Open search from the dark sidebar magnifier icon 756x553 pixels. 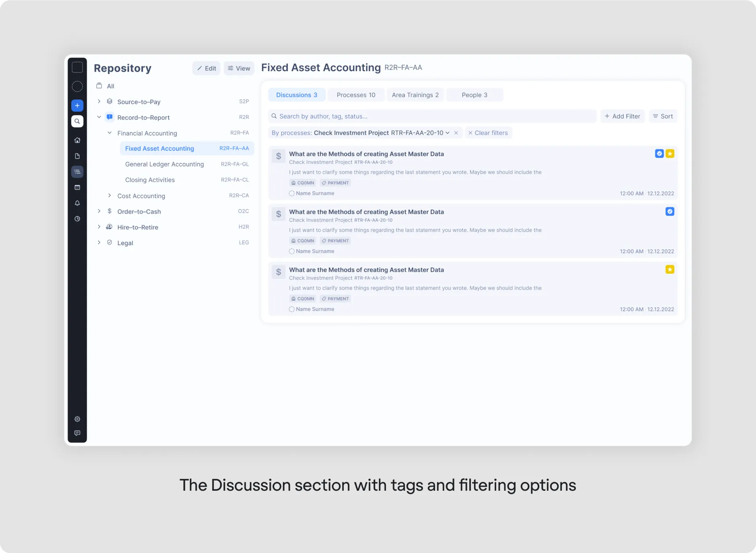click(77, 121)
